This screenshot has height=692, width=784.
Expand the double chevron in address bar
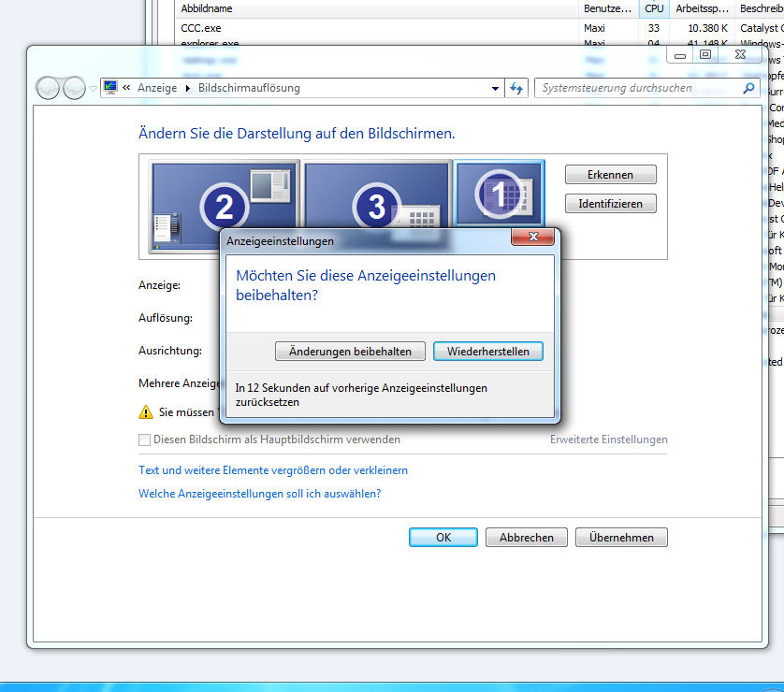pos(126,88)
